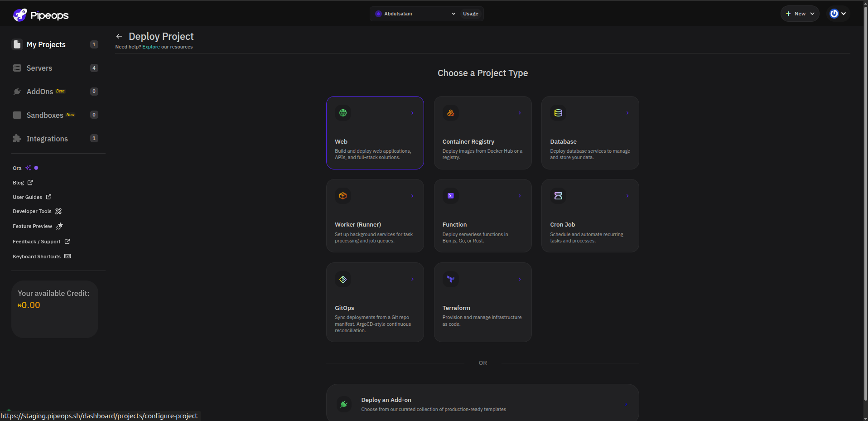Viewport: 868px width, 421px height.
Task: Click the Feedback / Support external link icon
Action: [68, 242]
